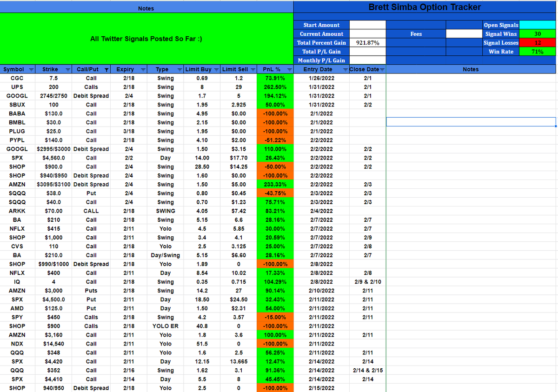
Task: Select the 13.665 limit sell cell
Action: [238, 361]
